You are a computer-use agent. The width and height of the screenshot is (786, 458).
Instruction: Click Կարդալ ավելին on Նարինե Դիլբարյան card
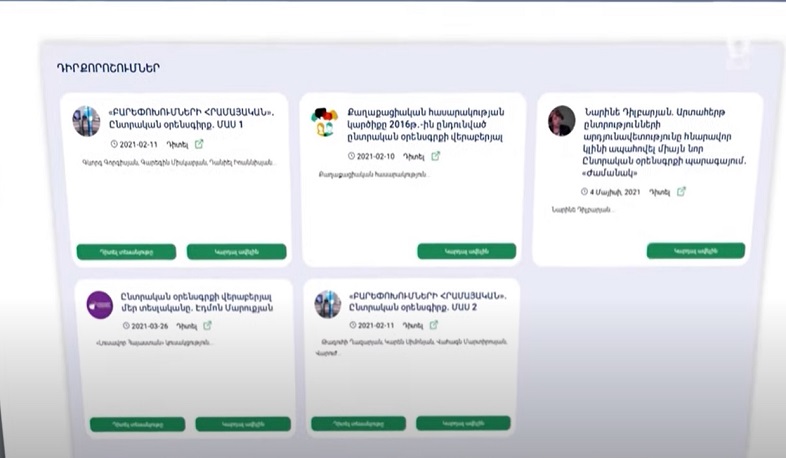695,250
